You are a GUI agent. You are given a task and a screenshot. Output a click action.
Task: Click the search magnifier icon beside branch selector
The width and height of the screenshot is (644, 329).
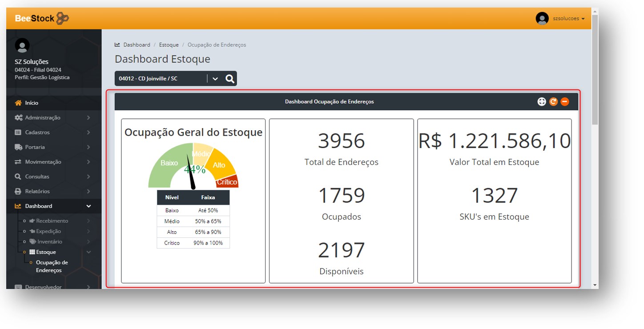point(229,79)
